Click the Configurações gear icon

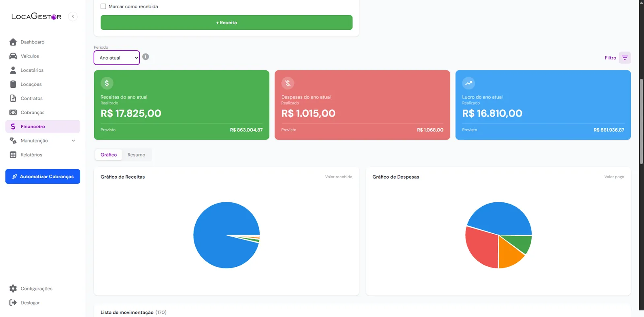(x=13, y=289)
